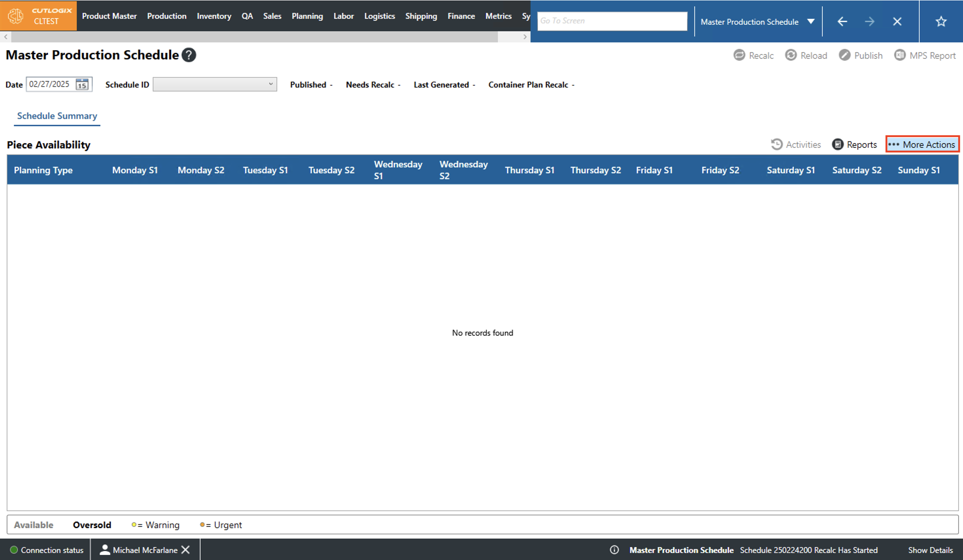Image resolution: width=963 pixels, height=560 pixels.
Task: Click the Publish icon button
Action: [x=844, y=55]
